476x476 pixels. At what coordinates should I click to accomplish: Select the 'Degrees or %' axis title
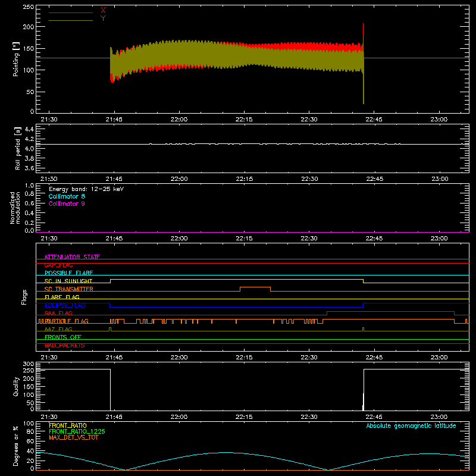(x=15, y=446)
